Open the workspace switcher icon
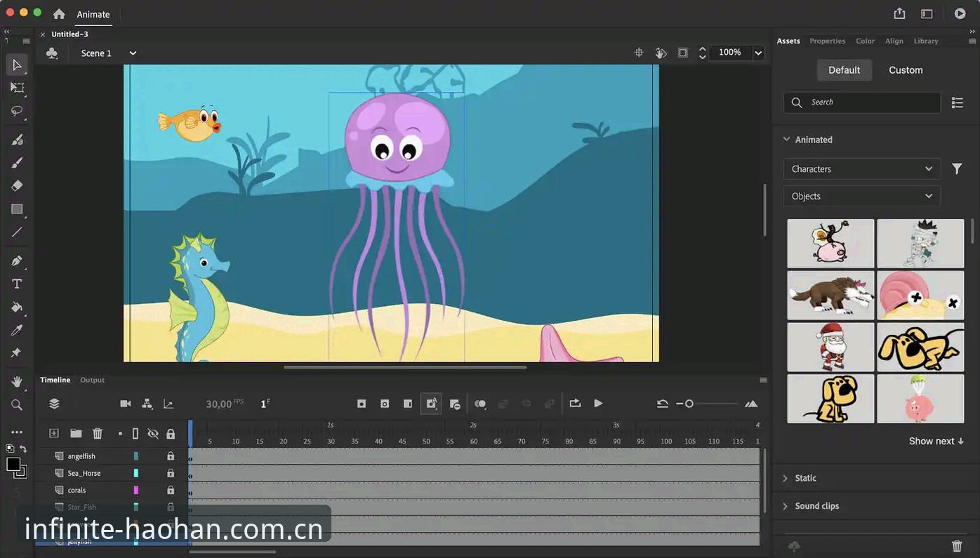This screenshot has height=558, width=980. [x=927, y=13]
